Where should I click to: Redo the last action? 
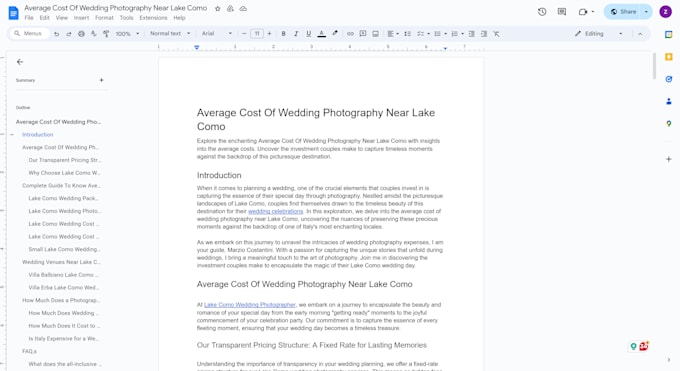point(69,34)
